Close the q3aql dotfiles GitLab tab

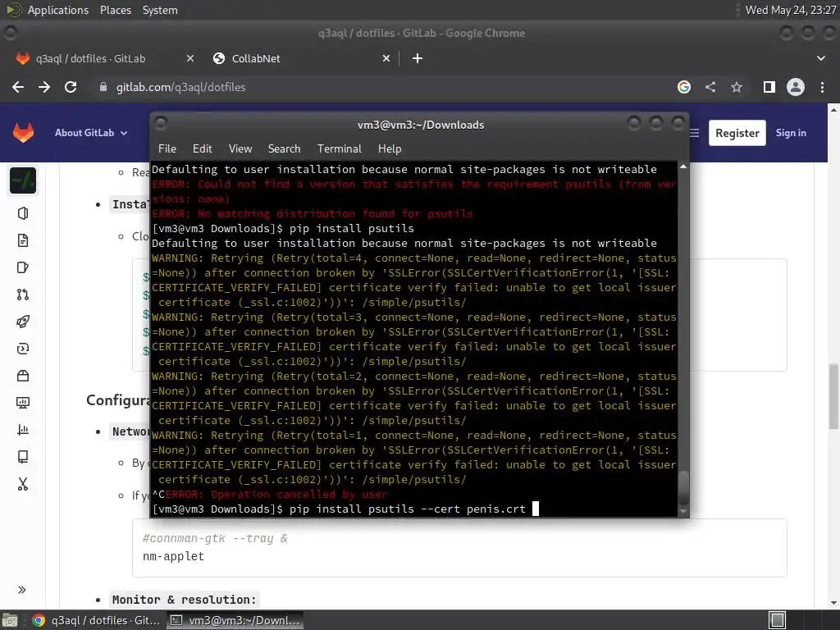[189, 58]
